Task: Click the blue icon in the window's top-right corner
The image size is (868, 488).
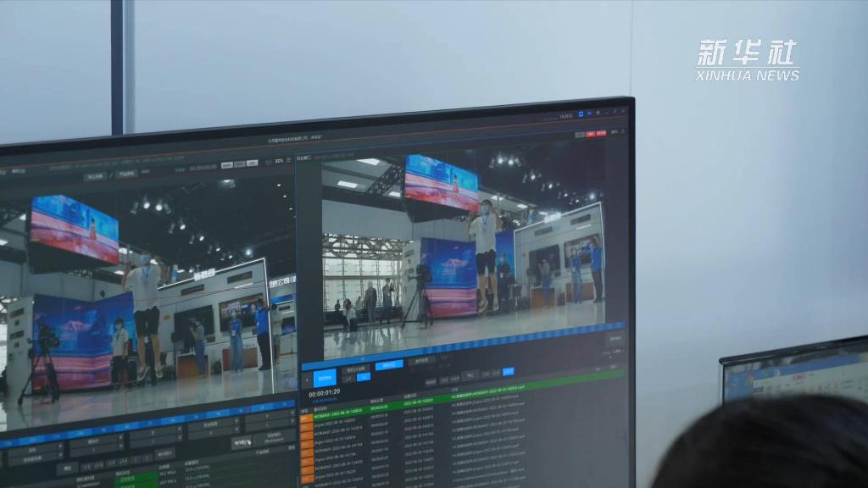Action: 581,114
